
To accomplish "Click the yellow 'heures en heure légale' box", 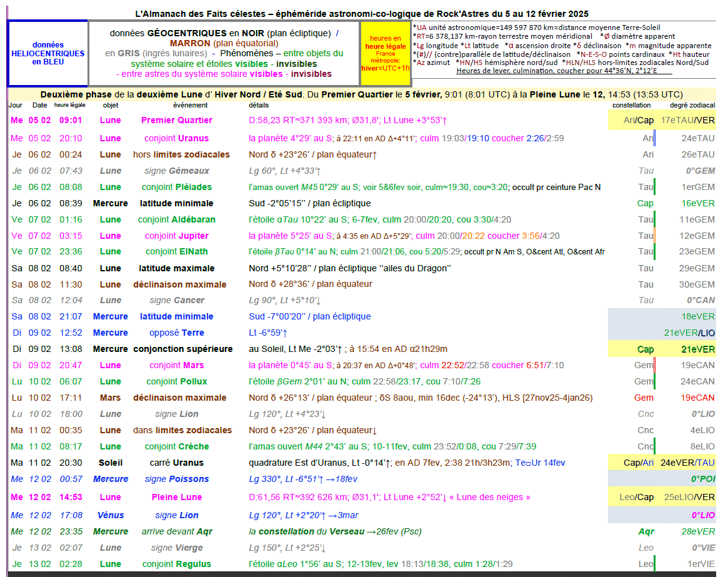I will point(385,54).
